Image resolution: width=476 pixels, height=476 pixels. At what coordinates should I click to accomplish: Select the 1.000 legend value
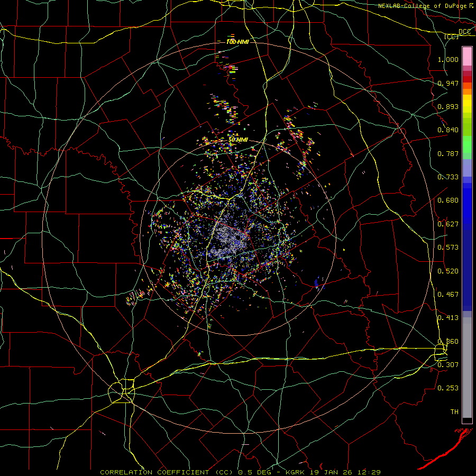click(448, 59)
